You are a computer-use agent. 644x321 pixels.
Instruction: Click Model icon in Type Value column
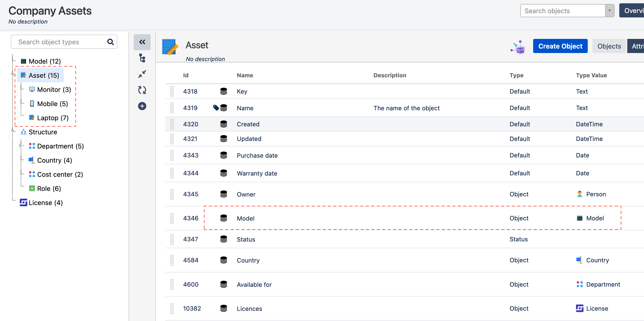click(580, 218)
